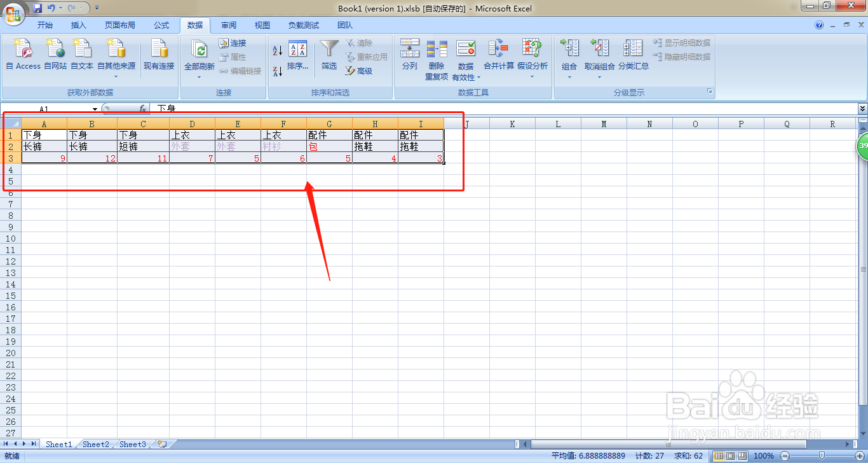This screenshot has height=463, width=868.
Task: Click Remove Duplicates icon
Action: pyautogui.click(x=437, y=48)
